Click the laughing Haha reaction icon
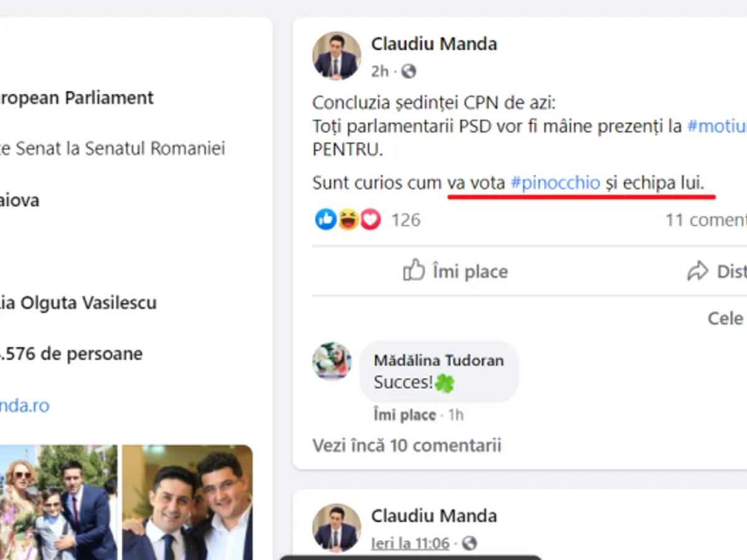The width and height of the screenshot is (747, 560). pos(348,219)
